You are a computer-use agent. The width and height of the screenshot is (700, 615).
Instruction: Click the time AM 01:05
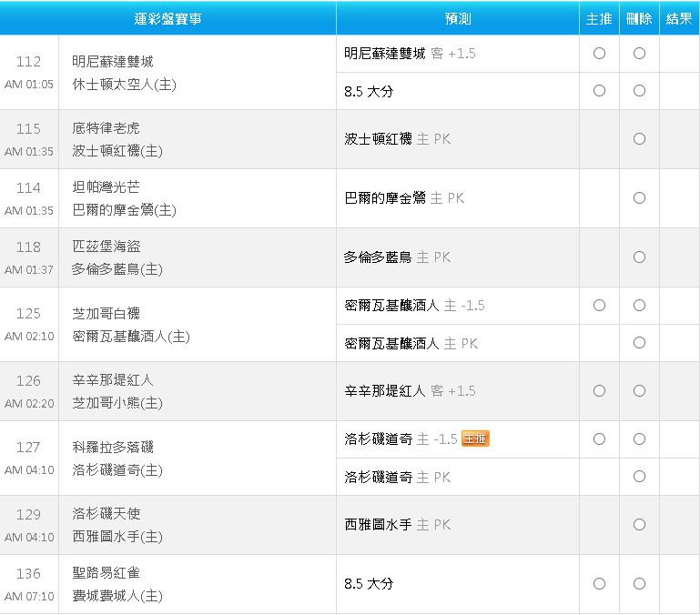pyautogui.click(x=29, y=85)
